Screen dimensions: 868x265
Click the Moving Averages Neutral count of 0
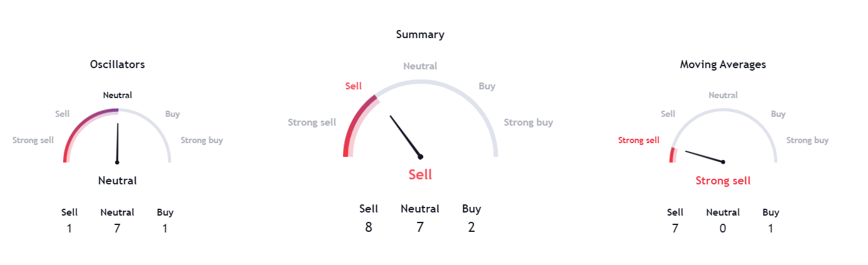tap(723, 228)
